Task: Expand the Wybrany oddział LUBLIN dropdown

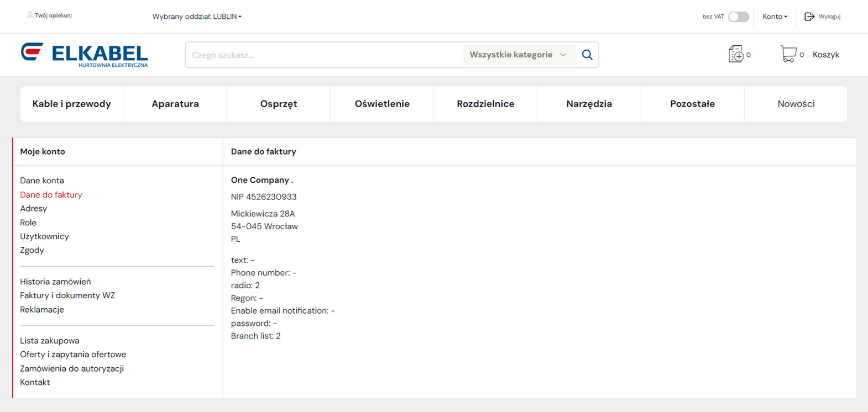Action: point(197,17)
